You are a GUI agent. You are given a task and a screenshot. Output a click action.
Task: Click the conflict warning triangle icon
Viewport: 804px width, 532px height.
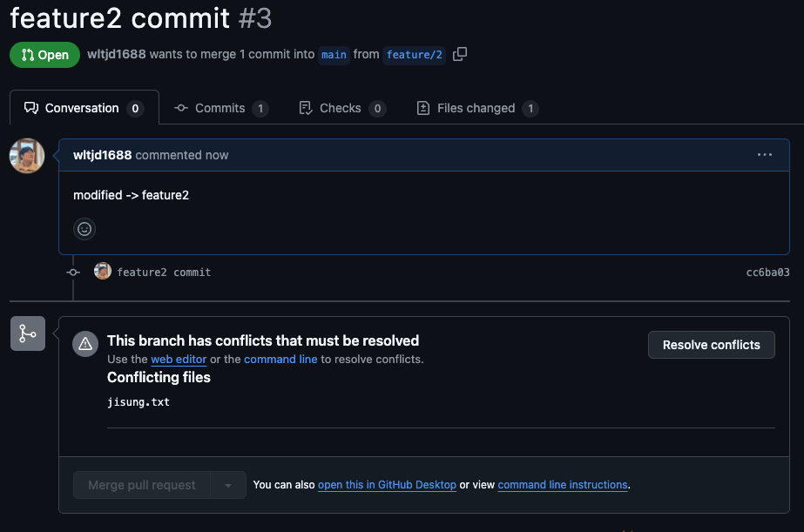point(85,344)
